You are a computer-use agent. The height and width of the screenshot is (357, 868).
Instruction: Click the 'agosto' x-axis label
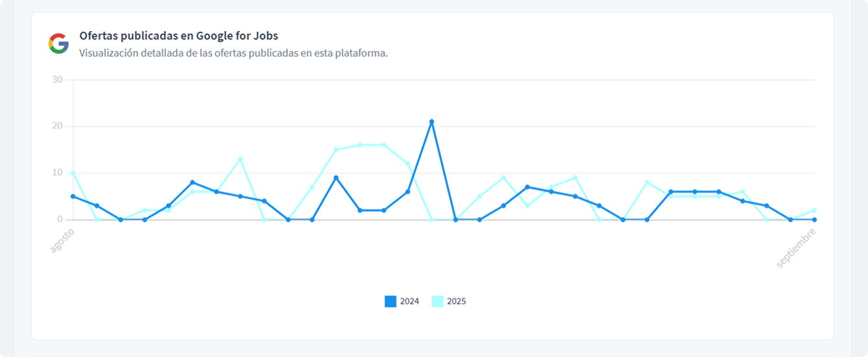pyautogui.click(x=62, y=240)
